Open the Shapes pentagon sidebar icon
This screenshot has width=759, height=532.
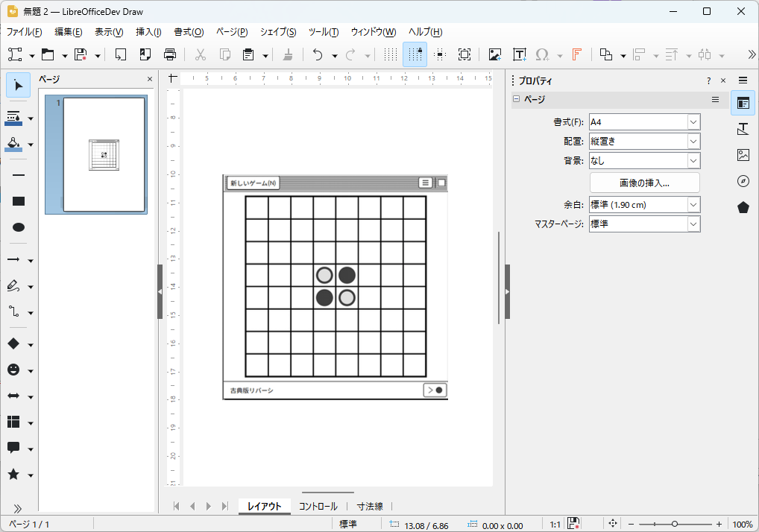743,207
